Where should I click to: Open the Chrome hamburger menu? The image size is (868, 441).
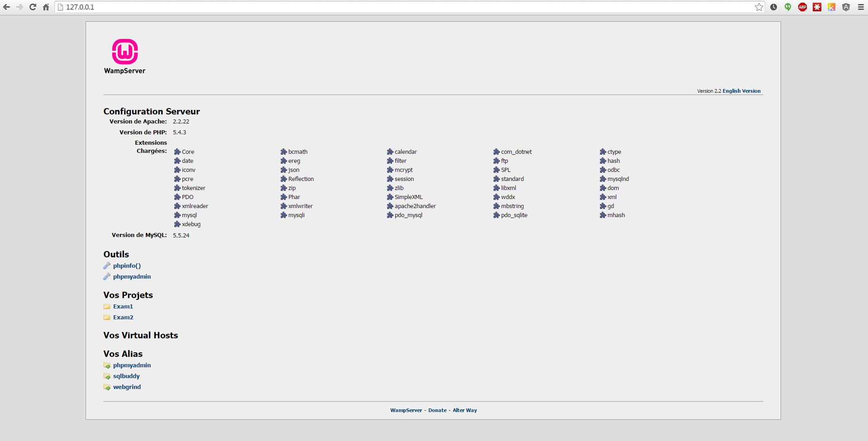point(861,7)
